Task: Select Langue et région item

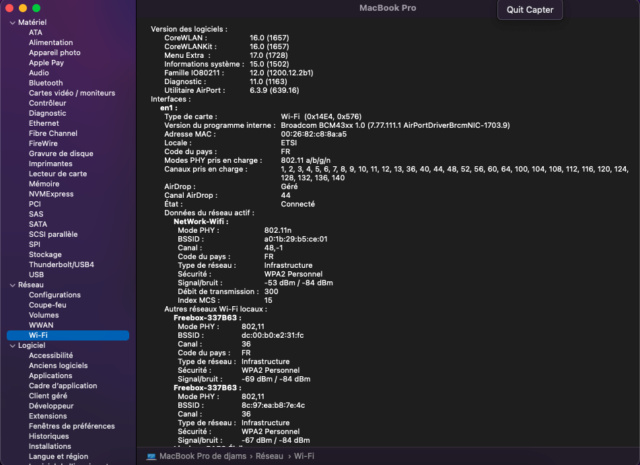Action: pyautogui.click(x=58, y=456)
